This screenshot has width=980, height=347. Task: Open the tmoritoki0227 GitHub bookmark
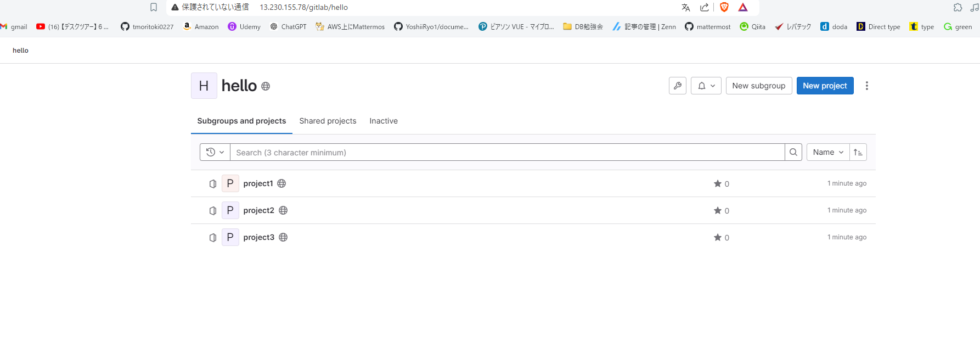point(147,26)
